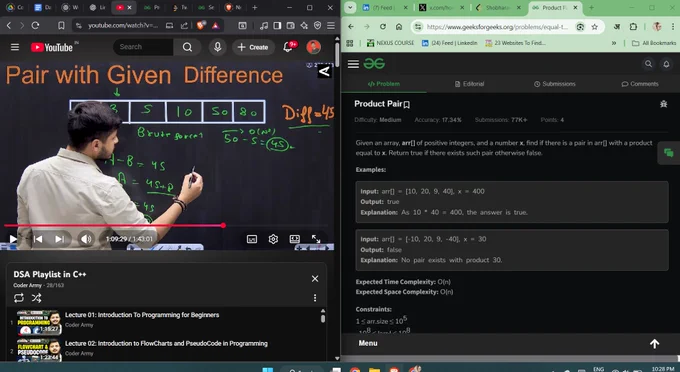Open the YouTube Create button
This screenshot has width=680, height=372.
[253, 47]
